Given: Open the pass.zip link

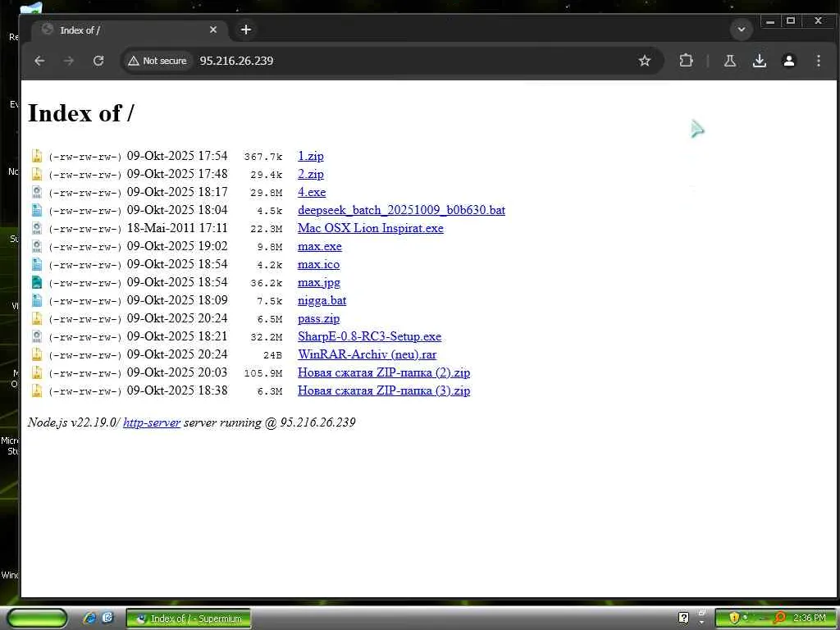Looking at the screenshot, I should tap(319, 318).
